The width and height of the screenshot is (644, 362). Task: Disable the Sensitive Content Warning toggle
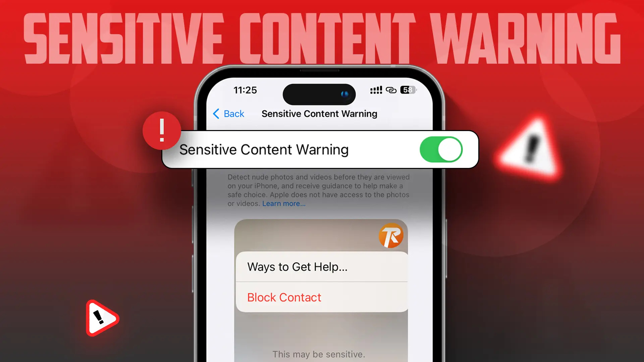(440, 149)
